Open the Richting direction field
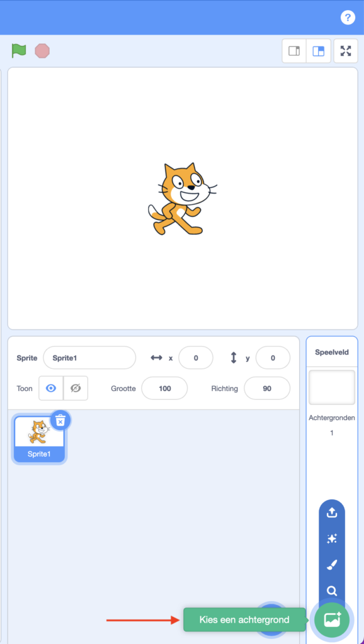This screenshot has height=644, width=364. 267,388
